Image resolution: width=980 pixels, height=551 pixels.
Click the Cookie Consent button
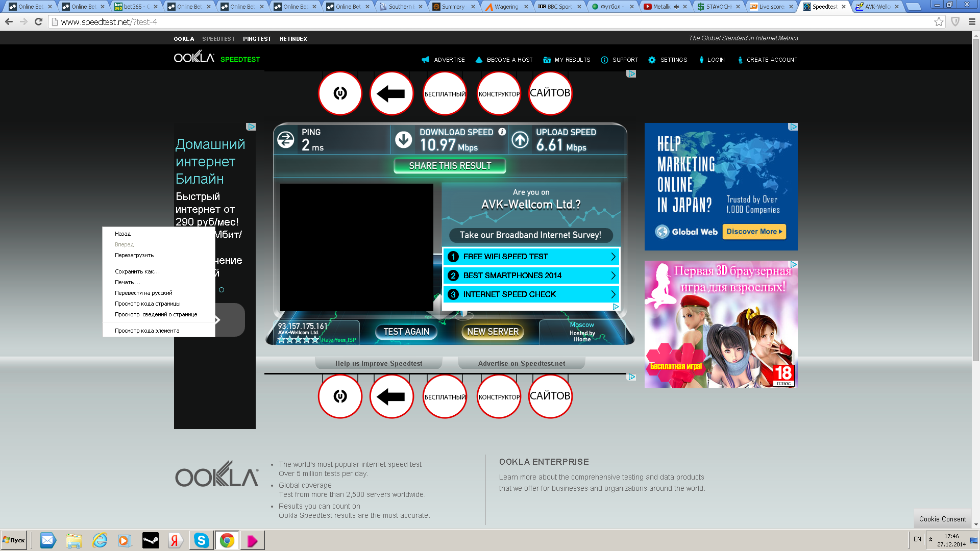tap(942, 519)
